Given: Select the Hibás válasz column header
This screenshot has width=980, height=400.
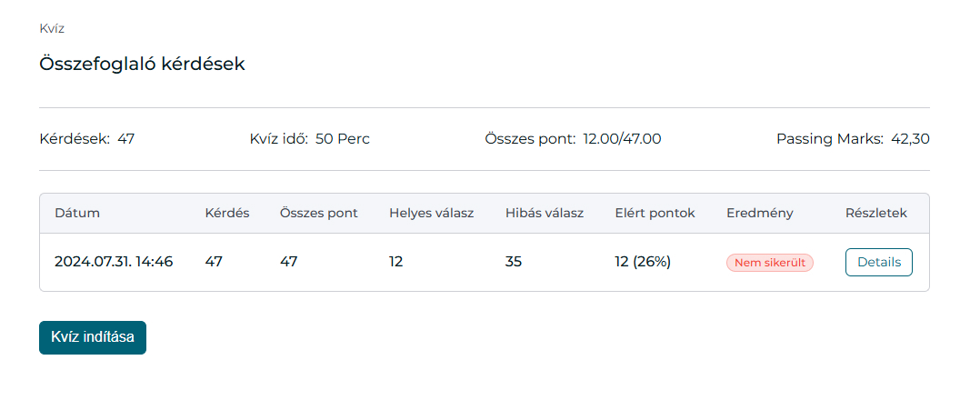Looking at the screenshot, I should pos(545,213).
